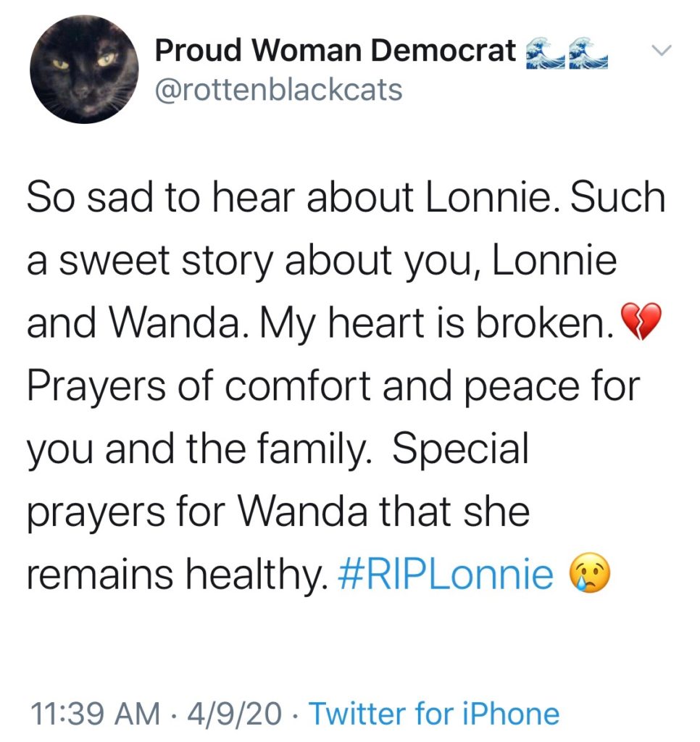This screenshot has height=742, width=700.
Task: Click the Proud Woman Democrat display name
Action: 335,50
